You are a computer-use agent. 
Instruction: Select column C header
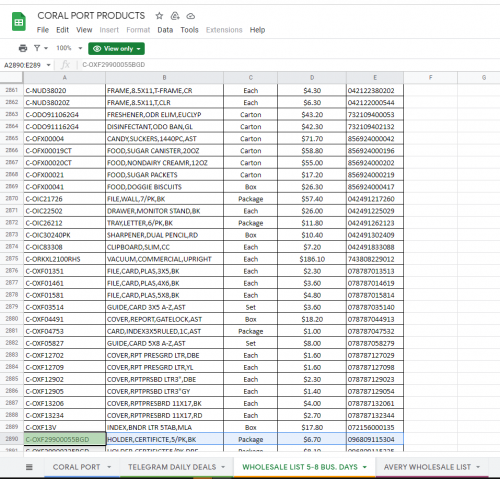click(x=251, y=77)
